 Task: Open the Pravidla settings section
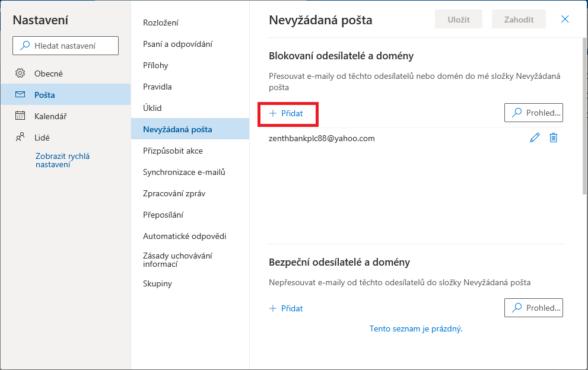tap(157, 87)
